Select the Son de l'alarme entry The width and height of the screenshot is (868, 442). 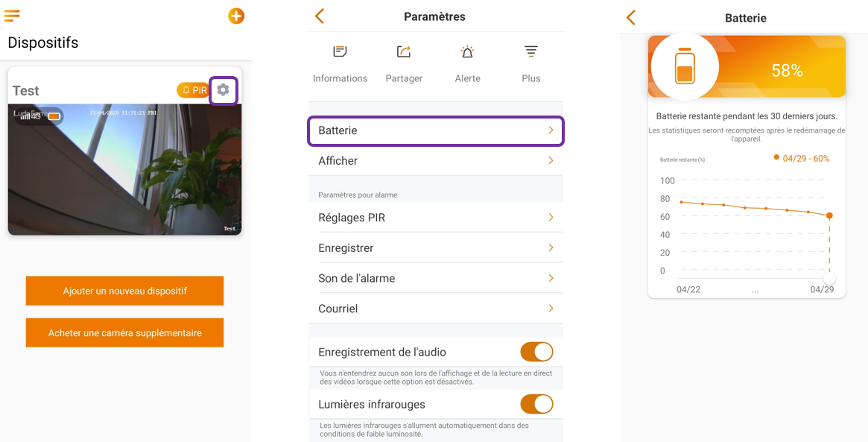[436, 278]
